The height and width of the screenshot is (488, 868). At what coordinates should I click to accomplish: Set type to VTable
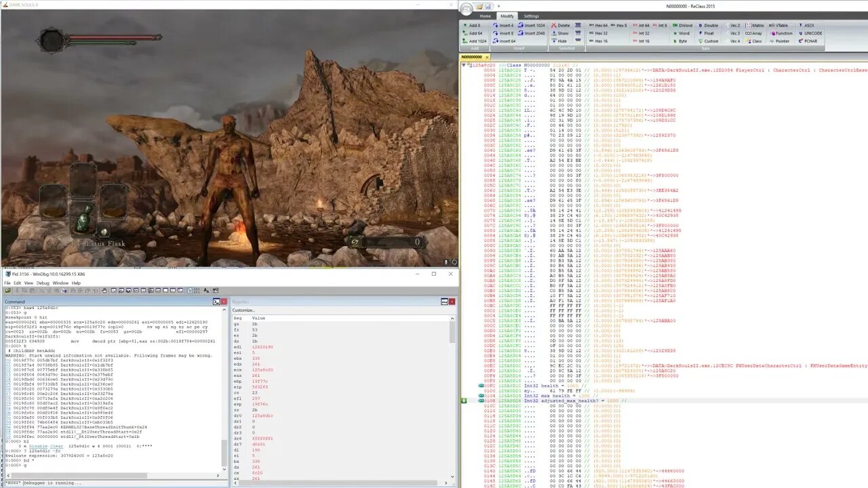coord(778,25)
